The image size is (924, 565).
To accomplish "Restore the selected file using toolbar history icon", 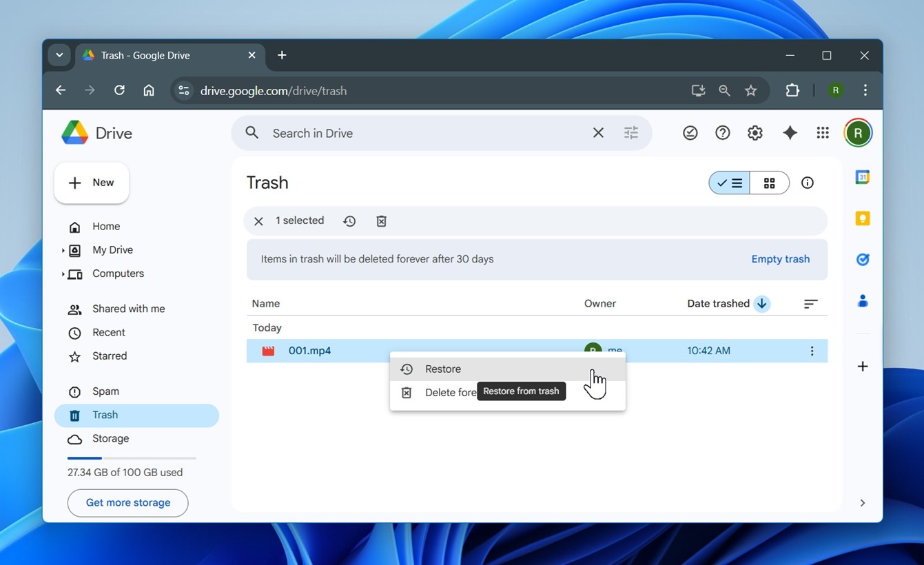I will pyautogui.click(x=349, y=221).
